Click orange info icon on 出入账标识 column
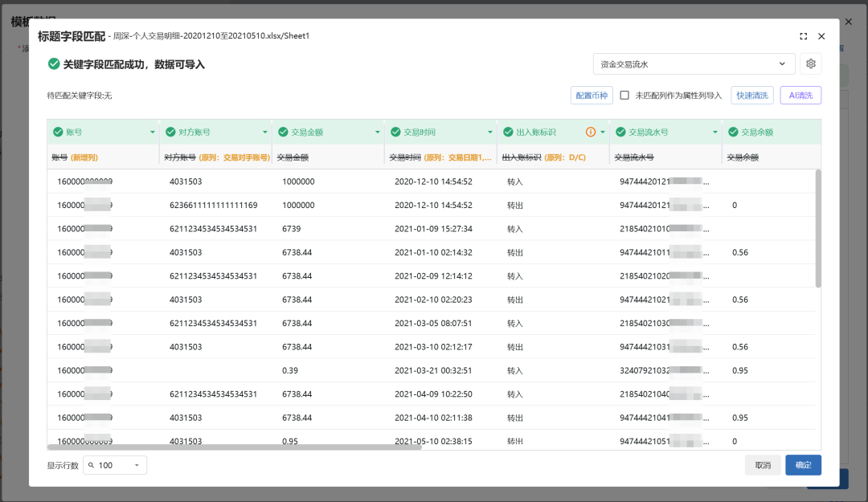The height and width of the screenshot is (502, 868). tap(591, 132)
